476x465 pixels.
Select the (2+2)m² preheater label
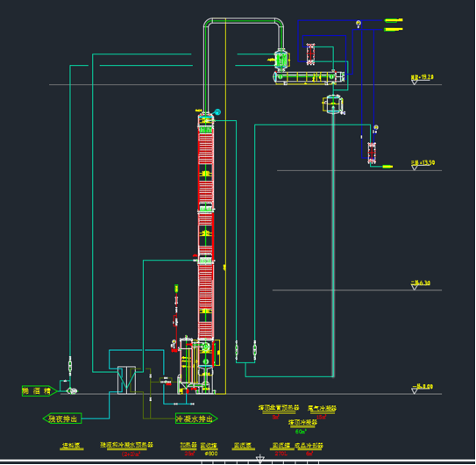[x=131, y=454]
